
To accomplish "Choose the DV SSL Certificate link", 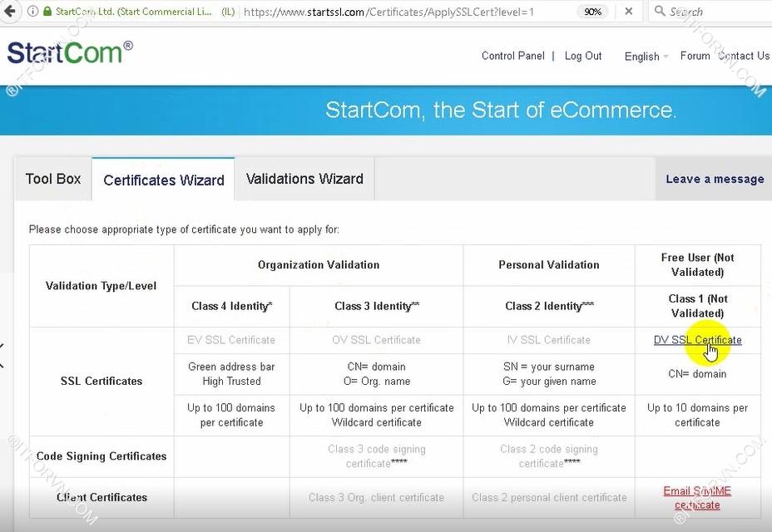I will pyautogui.click(x=697, y=340).
